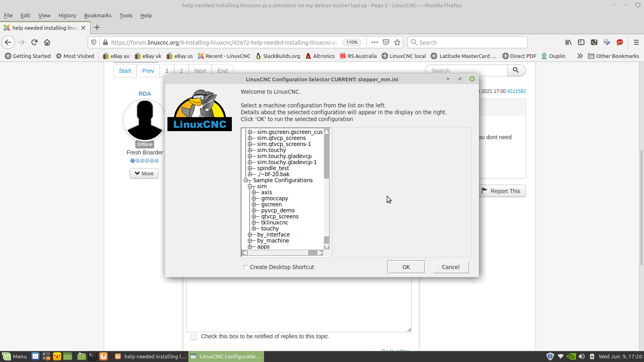Open post link #211592

click(x=516, y=91)
